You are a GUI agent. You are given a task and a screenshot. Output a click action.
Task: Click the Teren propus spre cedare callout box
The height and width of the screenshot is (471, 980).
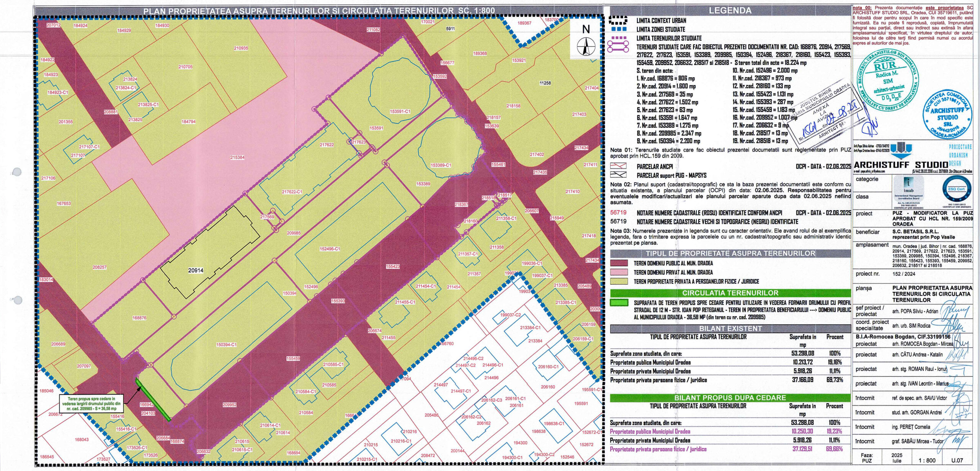[x=91, y=404]
